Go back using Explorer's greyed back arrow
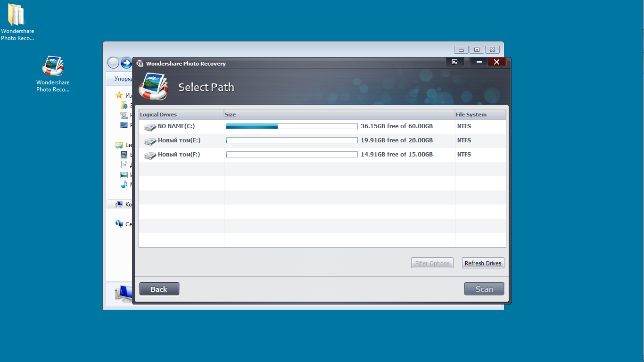 click(113, 63)
